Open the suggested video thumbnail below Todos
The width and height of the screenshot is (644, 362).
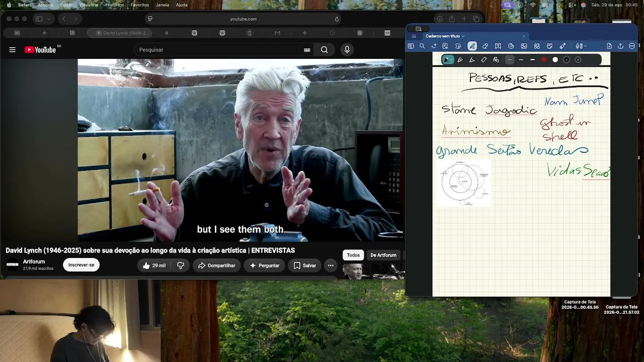373,271
